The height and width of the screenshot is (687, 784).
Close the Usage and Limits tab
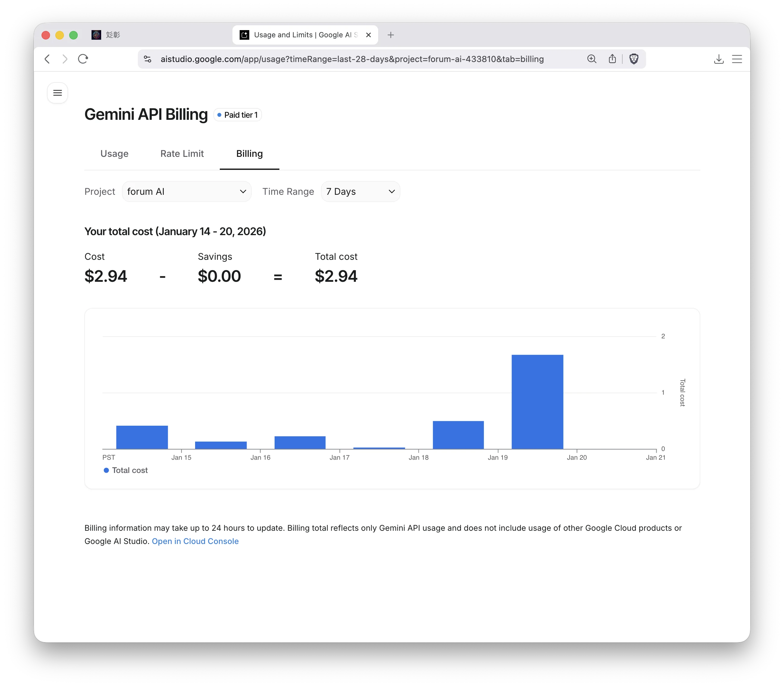click(x=369, y=35)
